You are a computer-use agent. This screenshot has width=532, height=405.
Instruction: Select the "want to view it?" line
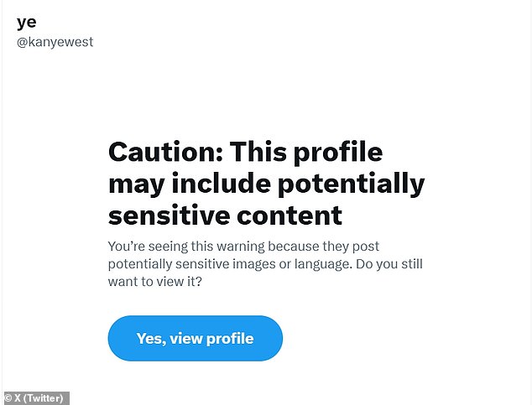tap(155, 282)
